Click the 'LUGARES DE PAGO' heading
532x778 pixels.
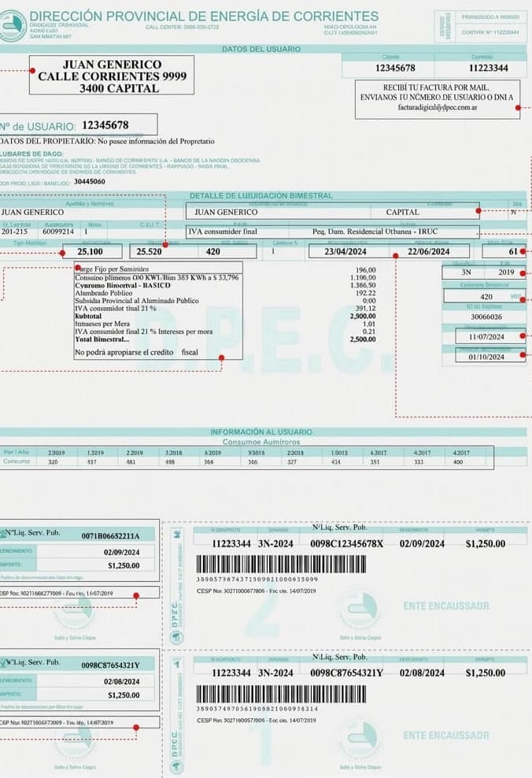(31, 154)
